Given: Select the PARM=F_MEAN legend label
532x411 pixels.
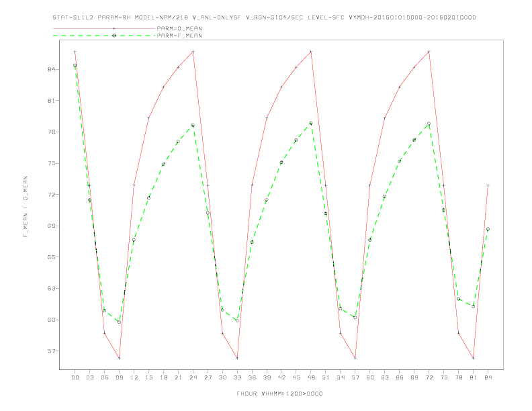Looking at the screenshot, I should click(x=179, y=36).
